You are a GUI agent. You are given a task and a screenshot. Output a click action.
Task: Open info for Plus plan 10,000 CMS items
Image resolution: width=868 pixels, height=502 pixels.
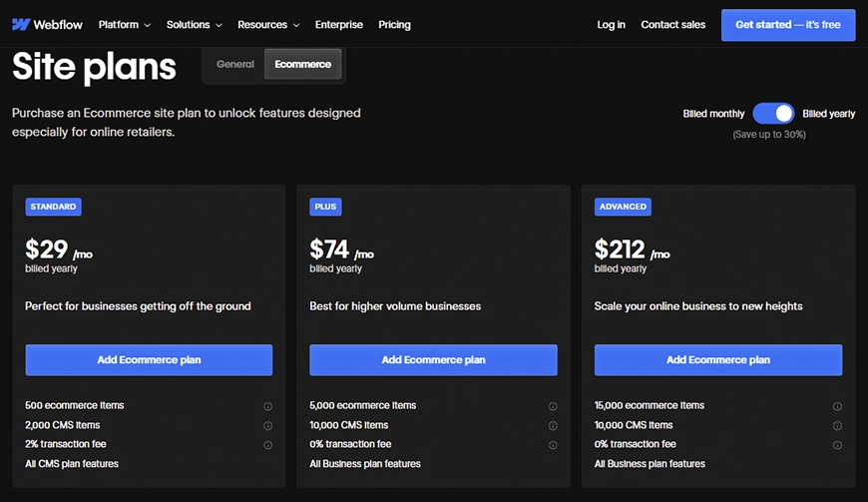pyautogui.click(x=553, y=425)
